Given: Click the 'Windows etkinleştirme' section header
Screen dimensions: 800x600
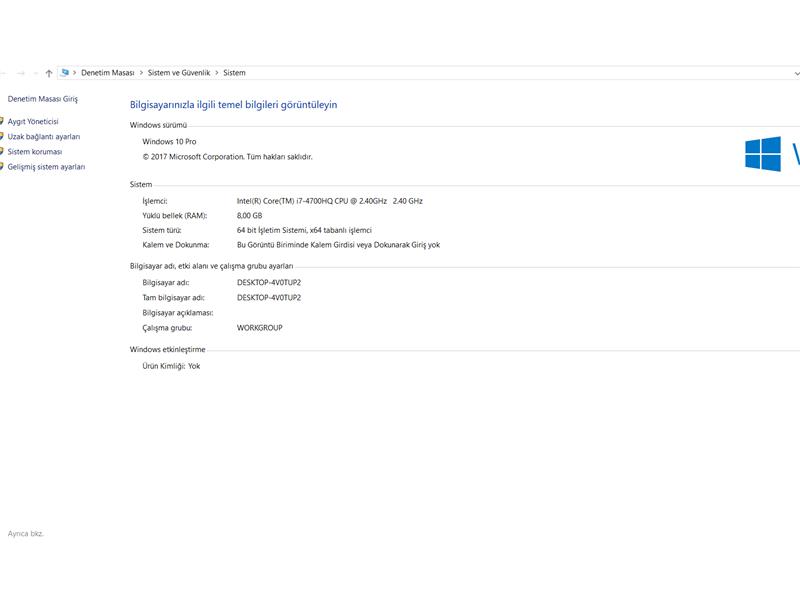Looking at the screenshot, I should pyautogui.click(x=167, y=349).
